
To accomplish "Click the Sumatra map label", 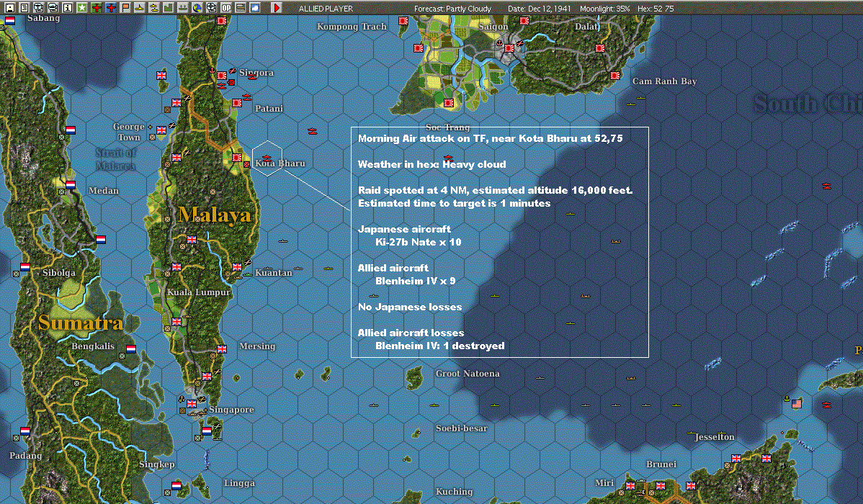I will tap(81, 323).
